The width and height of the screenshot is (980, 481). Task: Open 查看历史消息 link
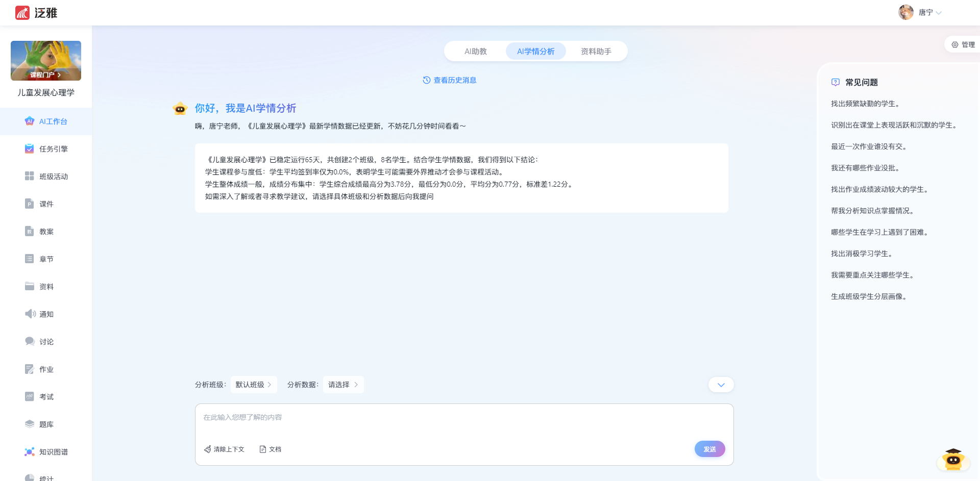450,80
